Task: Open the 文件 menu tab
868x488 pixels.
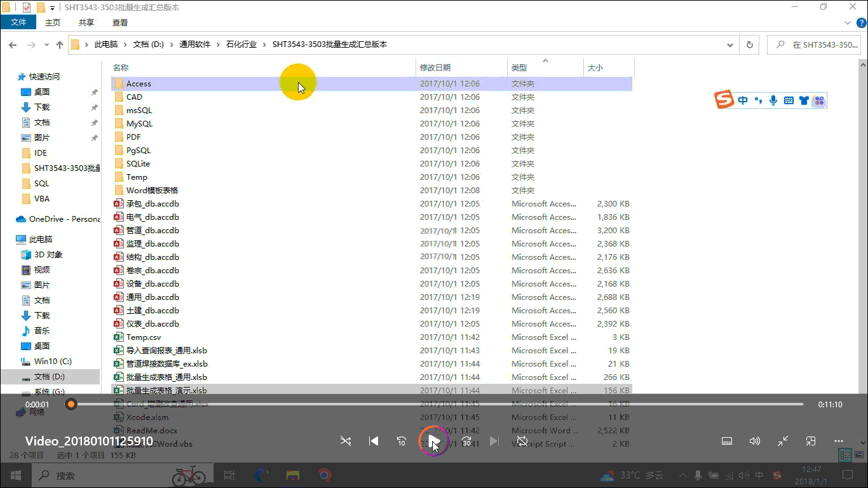Action: (x=19, y=22)
